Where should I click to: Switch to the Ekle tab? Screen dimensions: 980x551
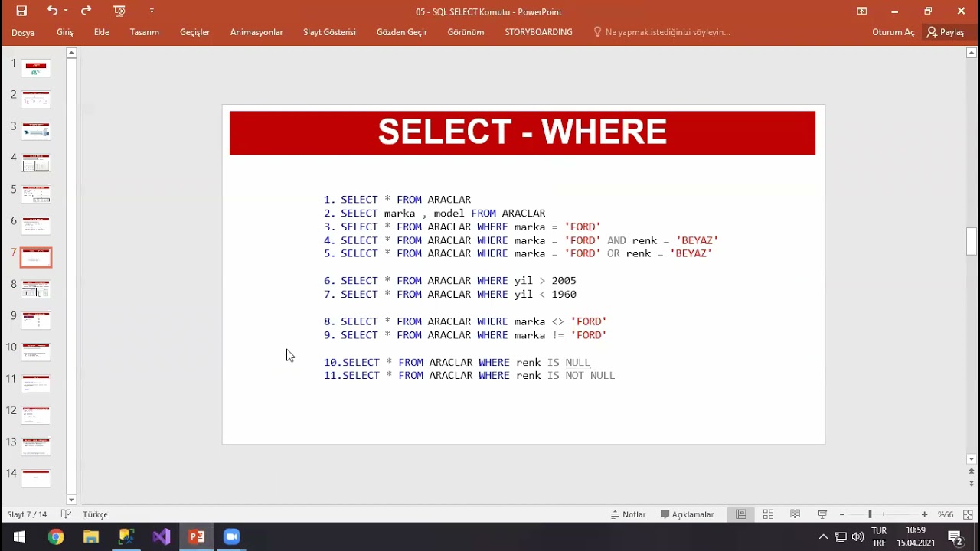click(102, 32)
